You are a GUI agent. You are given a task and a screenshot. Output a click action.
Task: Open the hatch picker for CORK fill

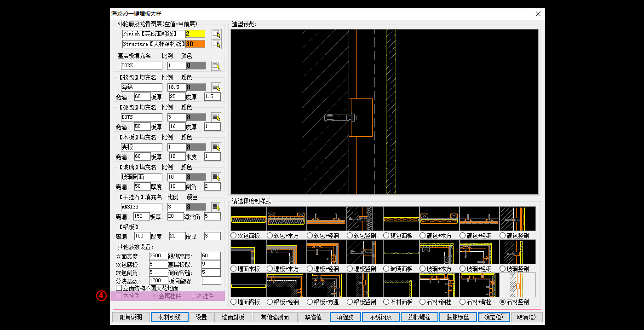[x=216, y=66]
